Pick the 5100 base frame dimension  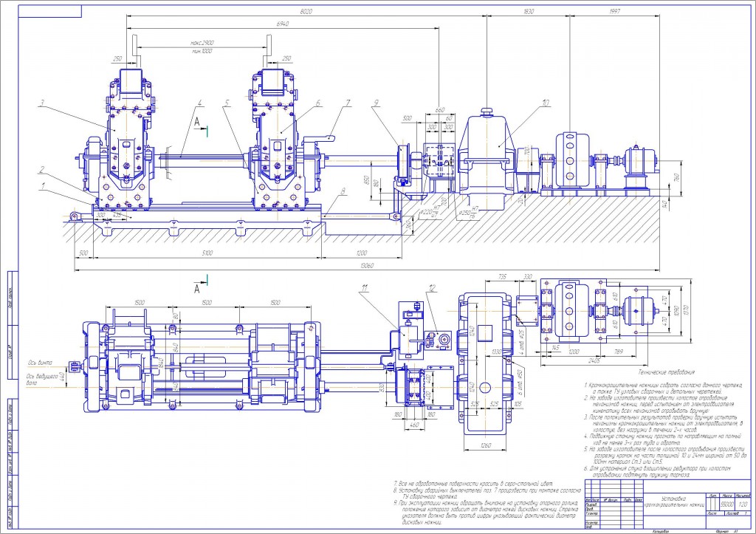point(207,253)
